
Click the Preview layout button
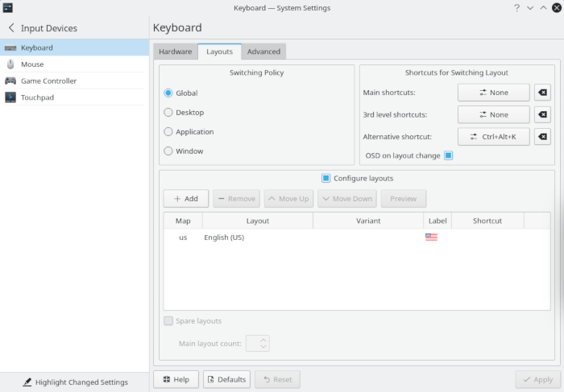point(404,199)
